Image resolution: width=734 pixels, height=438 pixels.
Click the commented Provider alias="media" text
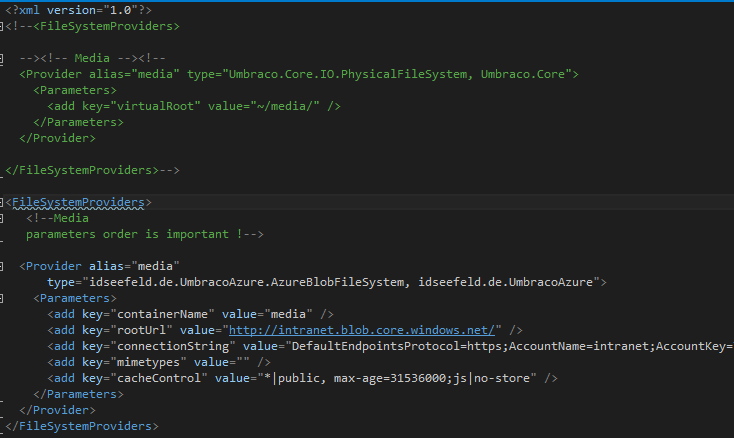(99, 74)
